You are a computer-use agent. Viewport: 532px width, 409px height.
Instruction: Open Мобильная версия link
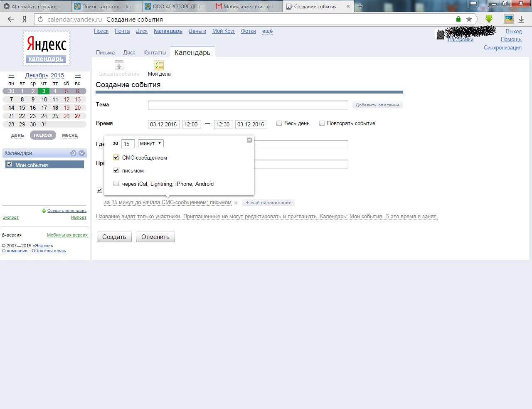tap(67, 235)
